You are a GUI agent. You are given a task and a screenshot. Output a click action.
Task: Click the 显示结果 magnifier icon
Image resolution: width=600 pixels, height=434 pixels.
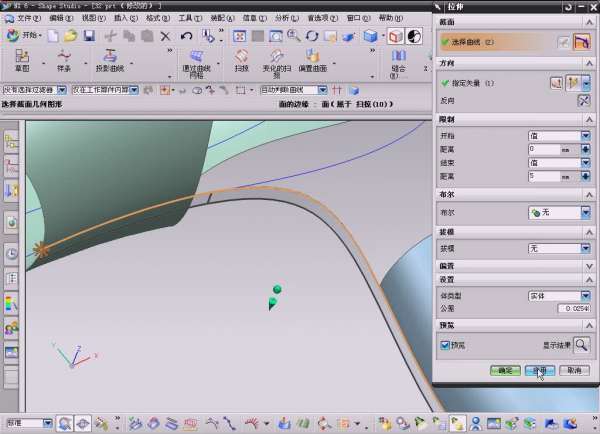(x=581, y=344)
